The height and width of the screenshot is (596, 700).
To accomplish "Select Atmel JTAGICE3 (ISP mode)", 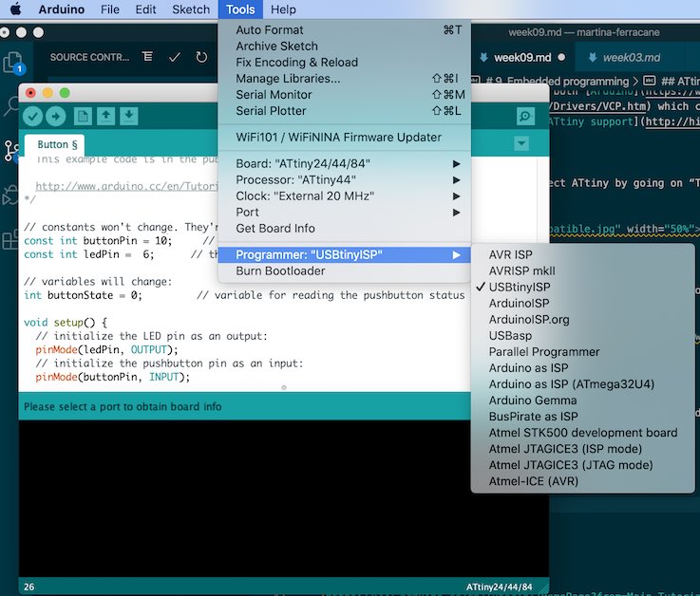I will (x=582, y=449).
